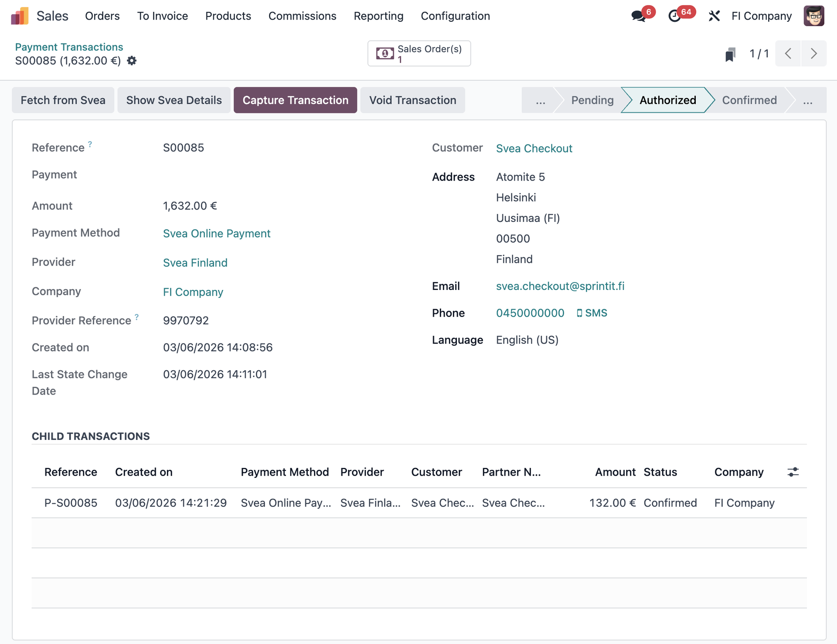Open the Svea Online Payment method link
This screenshot has height=644, width=837.
[x=217, y=234]
